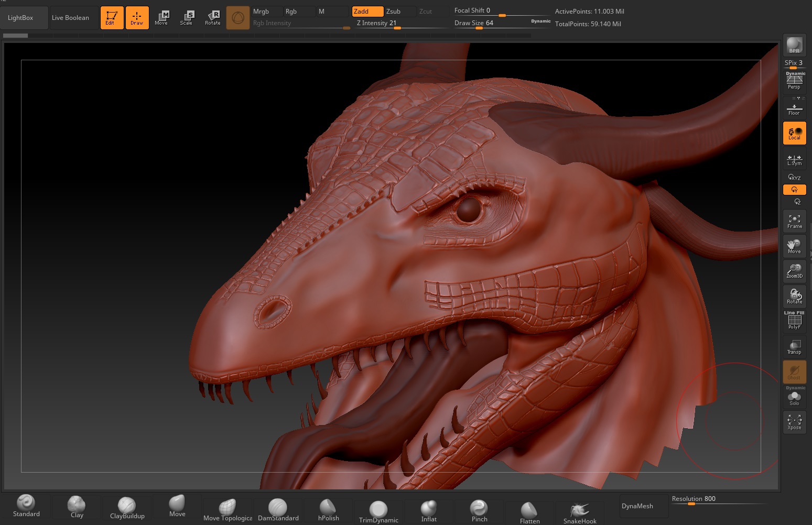812x525 pixels.
Task: Enable Rgb painting mode
Action: click(299, 12)
